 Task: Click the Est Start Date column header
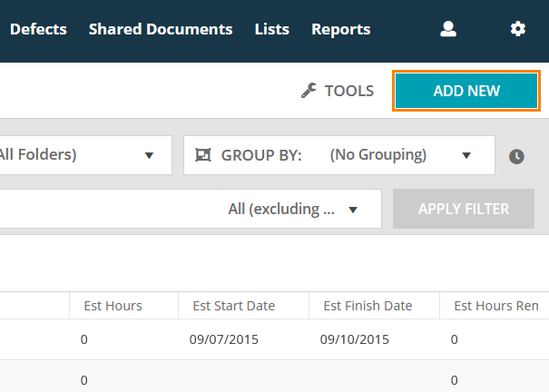tap(234, 306)
